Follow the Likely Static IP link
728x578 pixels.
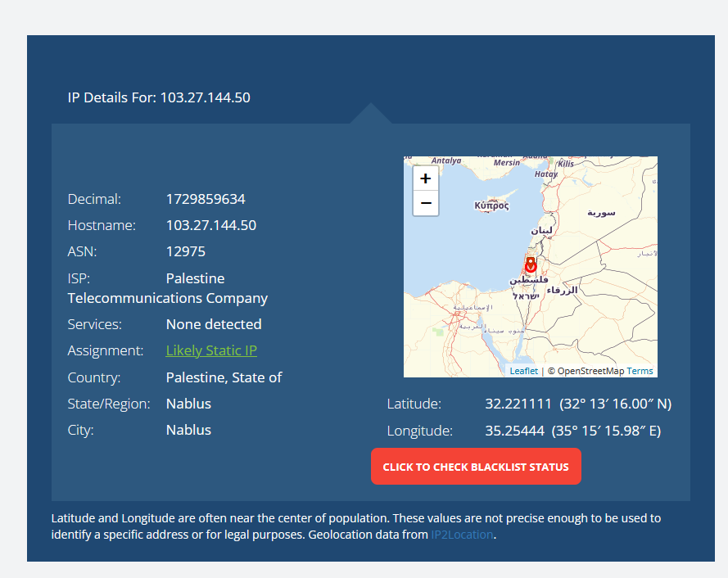[211, 350]
